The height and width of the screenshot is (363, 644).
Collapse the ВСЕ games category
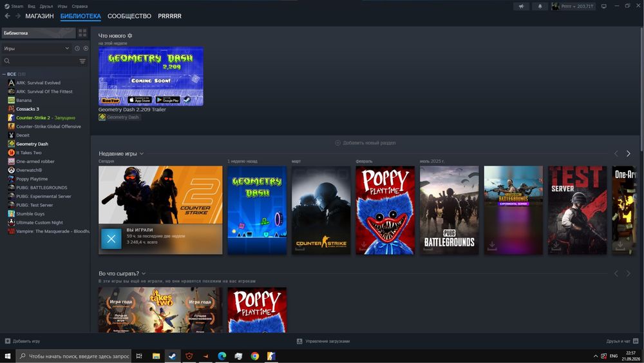tap(4, 74)
